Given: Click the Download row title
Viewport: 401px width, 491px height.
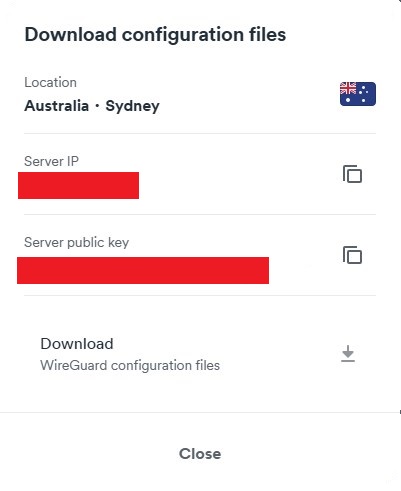Looking at the screenshot, I should pyautogui.click(x=77, y=344).
